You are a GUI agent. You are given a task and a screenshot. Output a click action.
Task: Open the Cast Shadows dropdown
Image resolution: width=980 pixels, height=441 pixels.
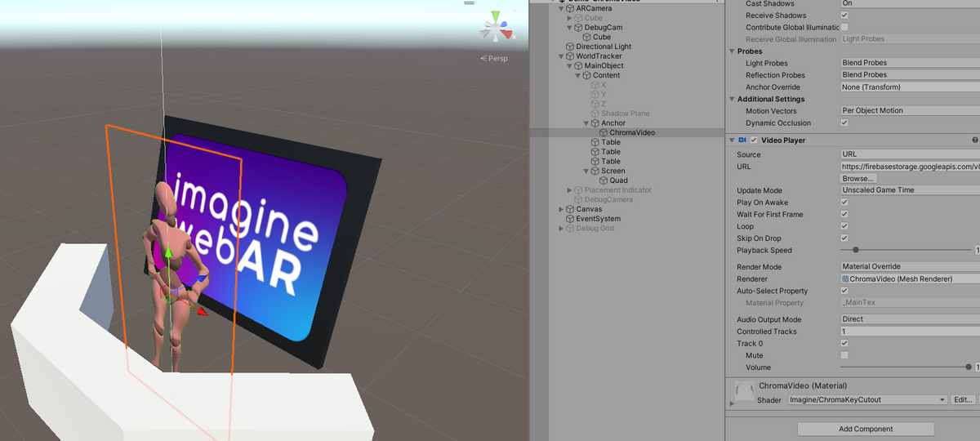(x=910, y=4)
